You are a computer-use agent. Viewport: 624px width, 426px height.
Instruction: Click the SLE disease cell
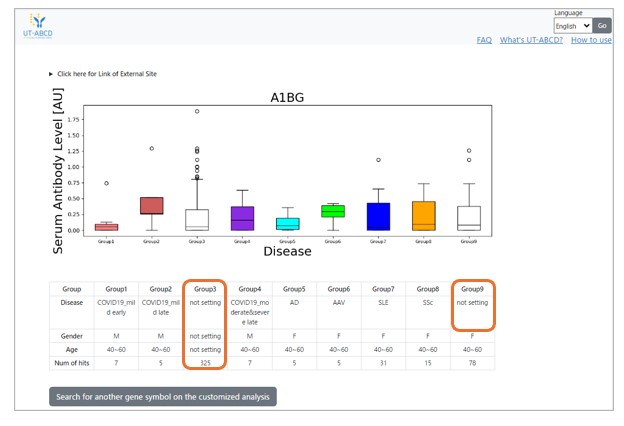click(x=382, y=304)
